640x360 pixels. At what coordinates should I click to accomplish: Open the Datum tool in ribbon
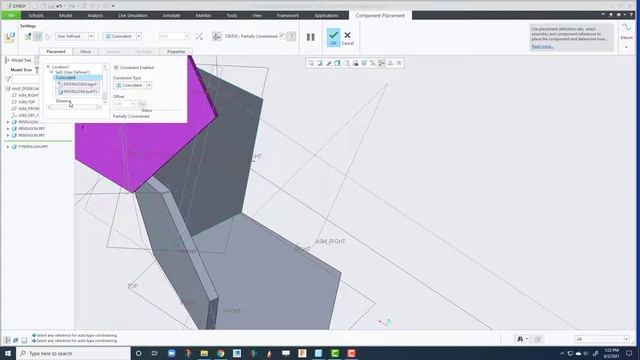627,31
